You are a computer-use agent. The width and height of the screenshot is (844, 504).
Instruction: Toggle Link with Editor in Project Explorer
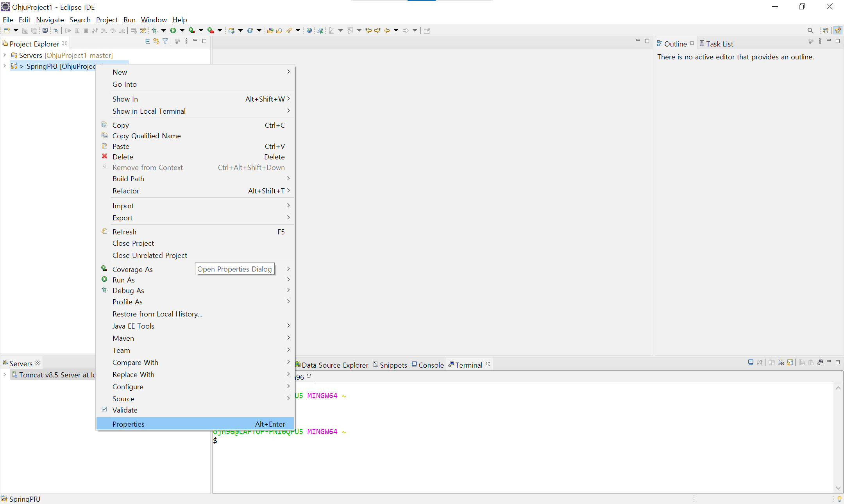[156, 41]
